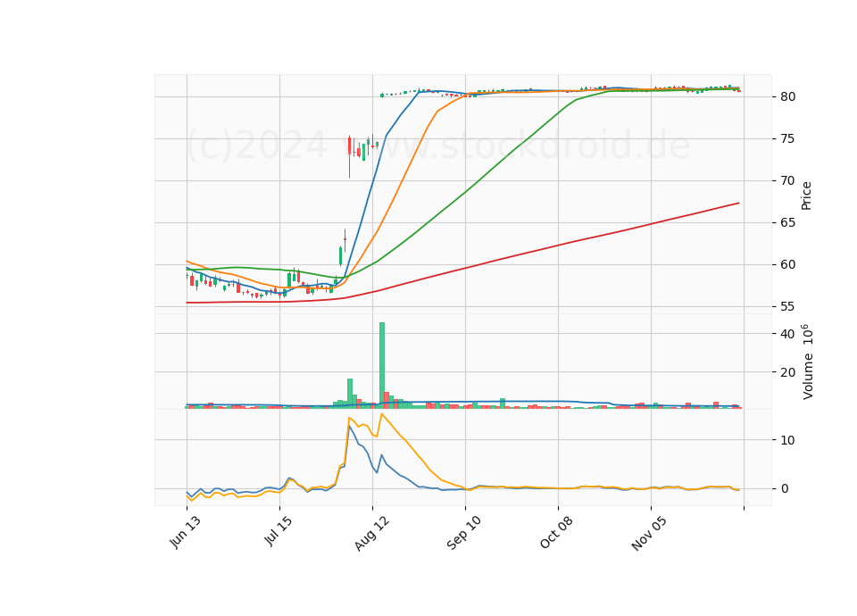Select the 40 volume tick label

pyautogui.click(x=787, y=334)
